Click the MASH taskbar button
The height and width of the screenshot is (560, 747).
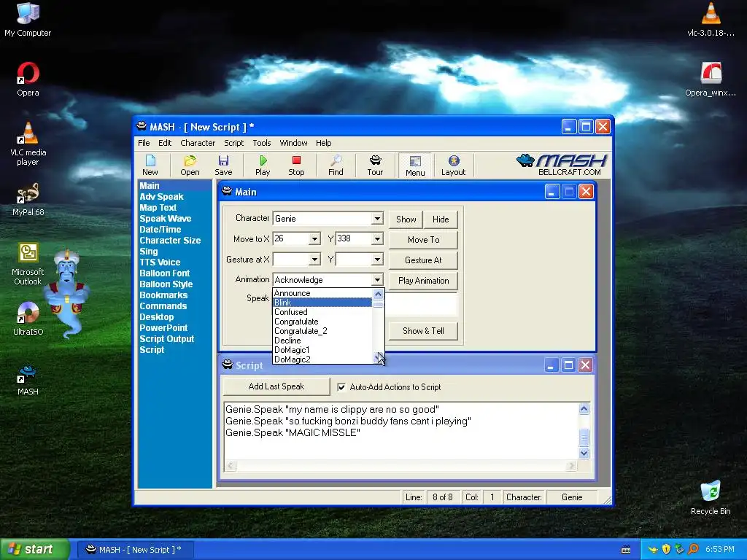point(135,550)
